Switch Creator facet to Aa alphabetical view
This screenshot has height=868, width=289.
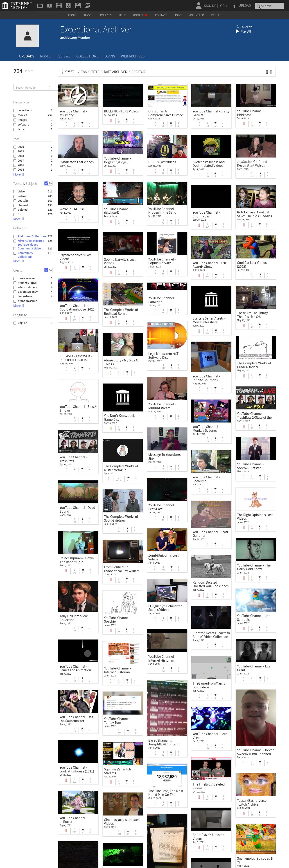tap(50, 270)
